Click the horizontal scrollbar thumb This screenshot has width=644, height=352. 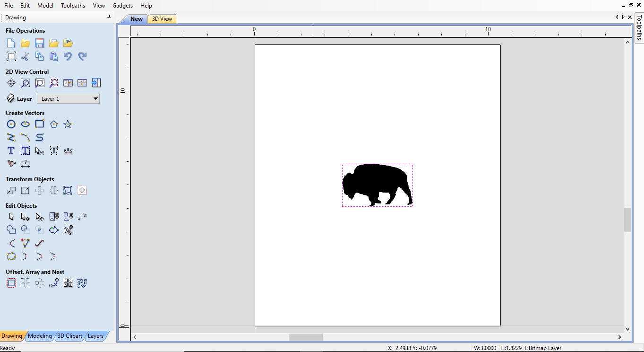tap(306, 337)
